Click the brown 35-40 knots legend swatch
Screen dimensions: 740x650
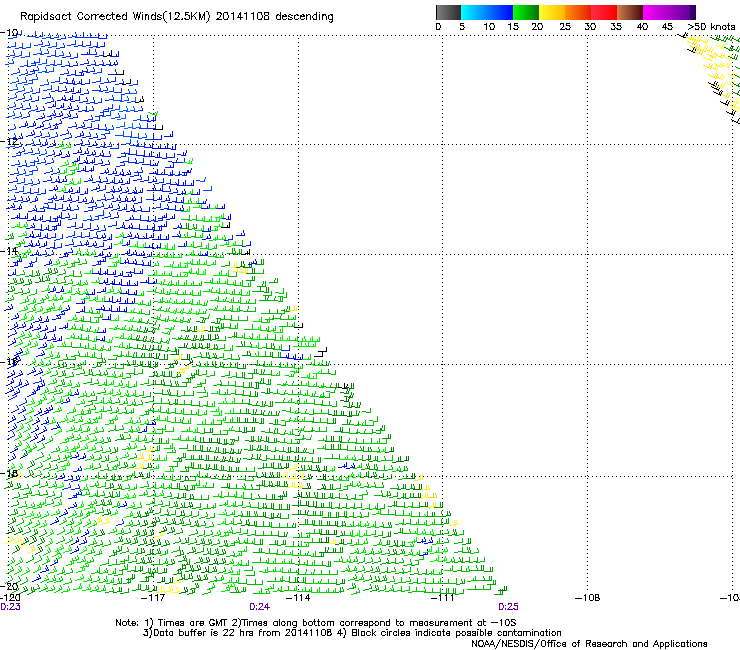pyautogui.click(x=630, y=12)
